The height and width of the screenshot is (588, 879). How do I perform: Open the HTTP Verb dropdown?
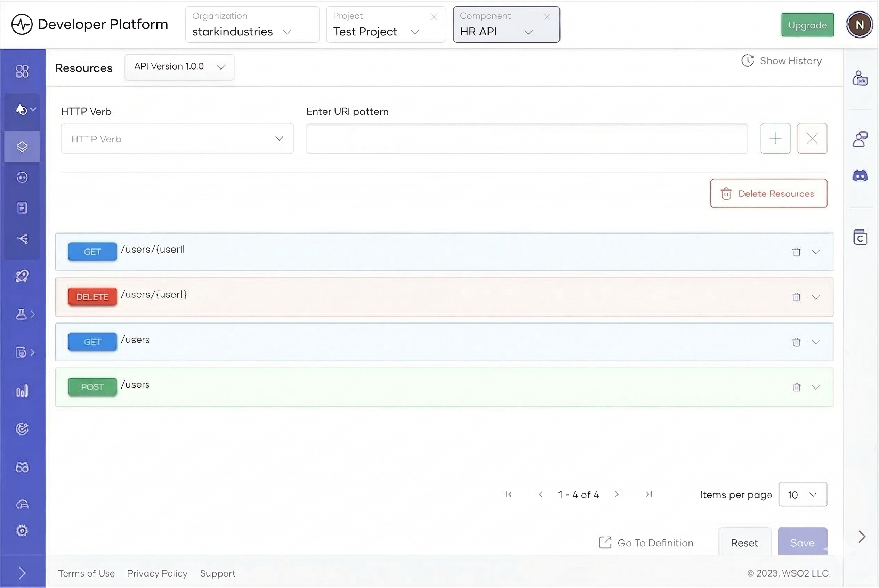click(177, 139)
